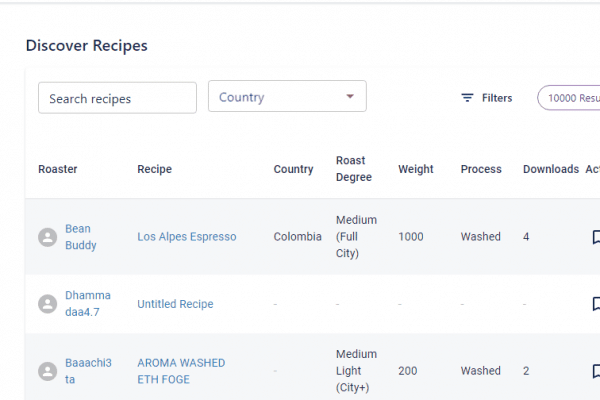Click the Bean Buddy avatar icon
The width and height of the screenshot is (600, 400).
[47, 237]
